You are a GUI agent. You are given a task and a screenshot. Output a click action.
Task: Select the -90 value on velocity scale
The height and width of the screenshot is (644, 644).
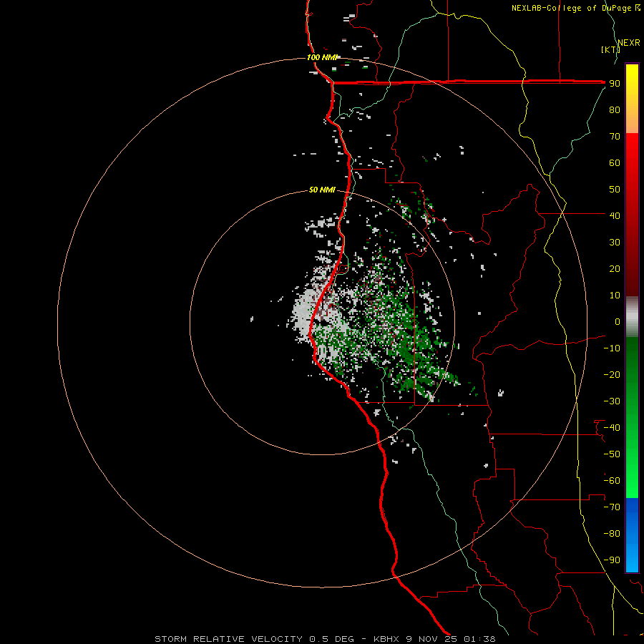[612, 560]
